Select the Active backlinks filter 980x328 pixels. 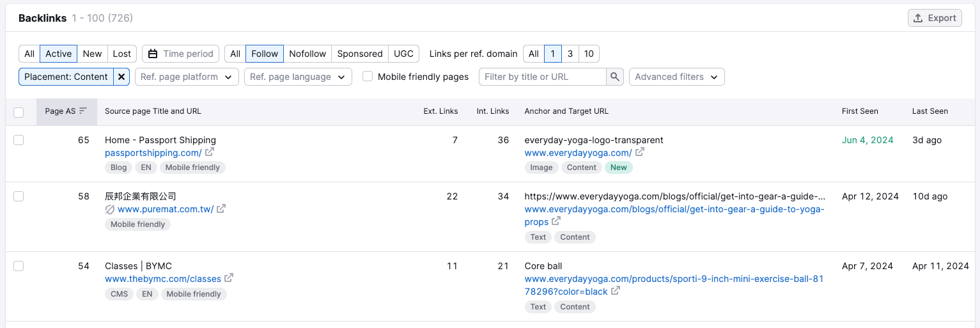[x=59, y=54]
